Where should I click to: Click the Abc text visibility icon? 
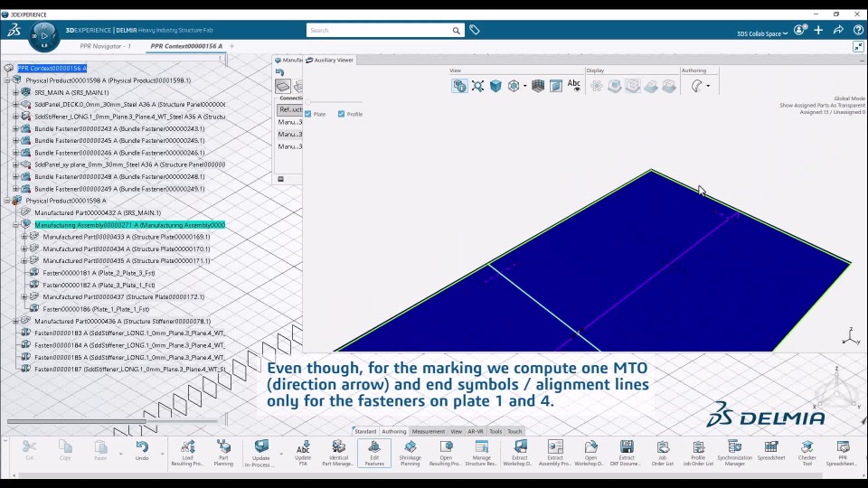[x=574, y=85]
